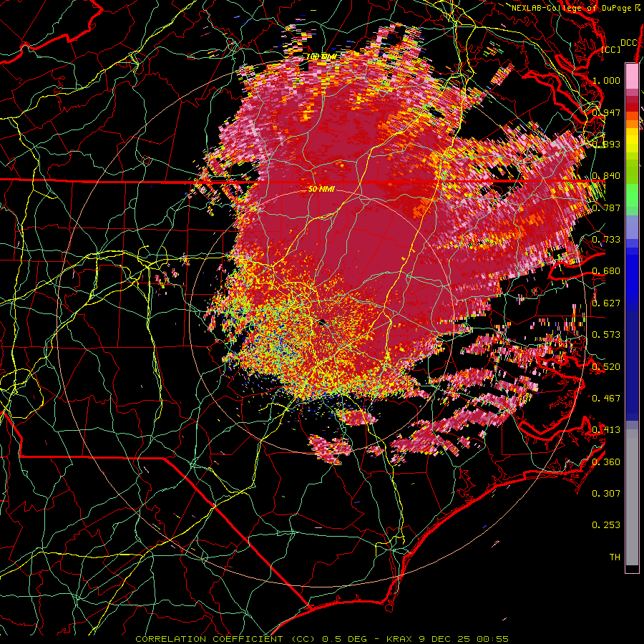This screenshot has height=644, width=644.
Task: Select the 0.840 legend value
Action: tap(606, 176)
